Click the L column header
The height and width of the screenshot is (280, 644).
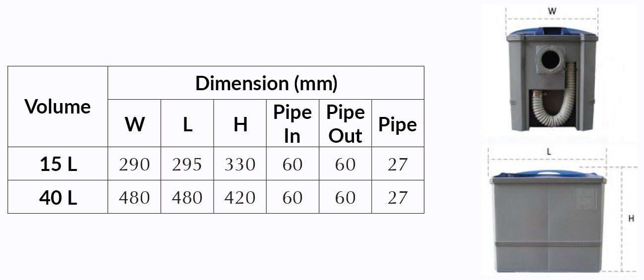187,123
